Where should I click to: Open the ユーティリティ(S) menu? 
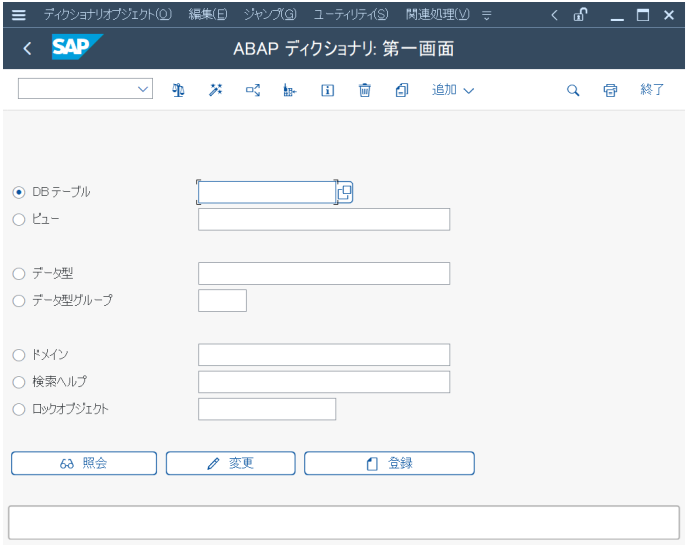click(351, 15)
